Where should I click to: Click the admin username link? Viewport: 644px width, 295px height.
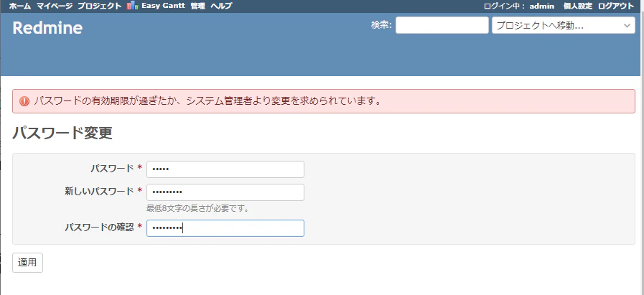(x=542, y=6)
